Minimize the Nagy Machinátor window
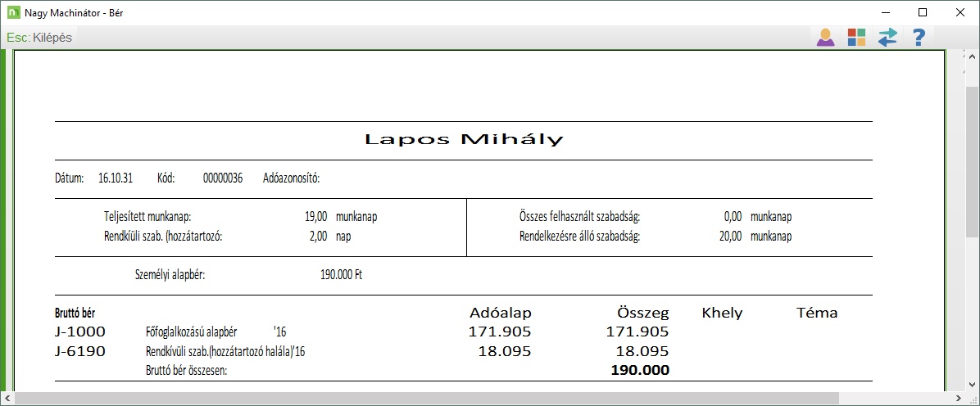The image size is (980, 406). (x=886, y=12)
